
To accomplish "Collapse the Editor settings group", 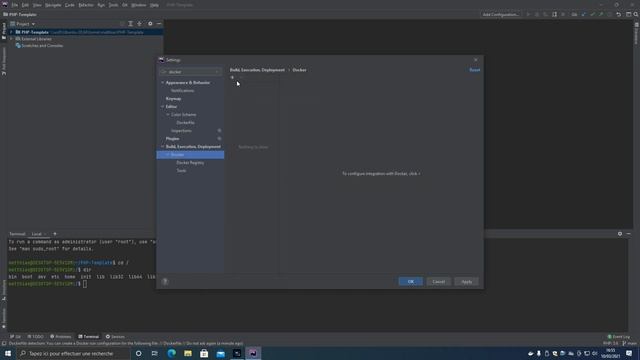I will point(162,107).
